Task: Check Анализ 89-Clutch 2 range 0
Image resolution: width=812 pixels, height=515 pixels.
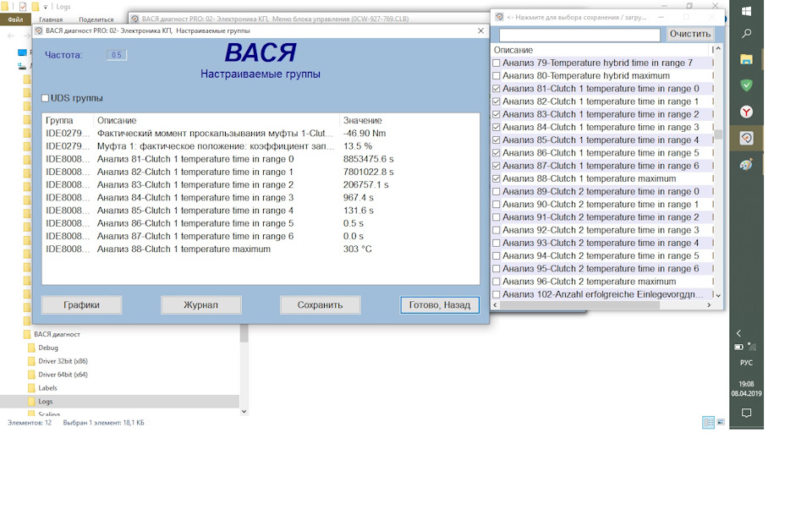Action: point(497,191)
